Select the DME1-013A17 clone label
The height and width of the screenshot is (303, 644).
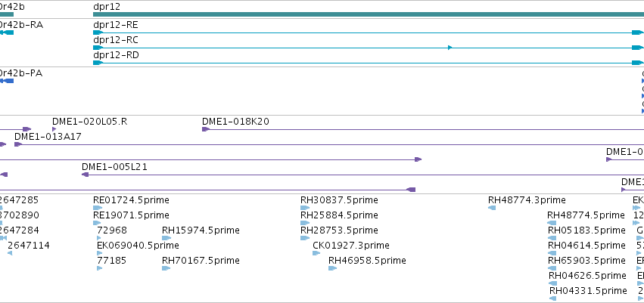(48, 137)
